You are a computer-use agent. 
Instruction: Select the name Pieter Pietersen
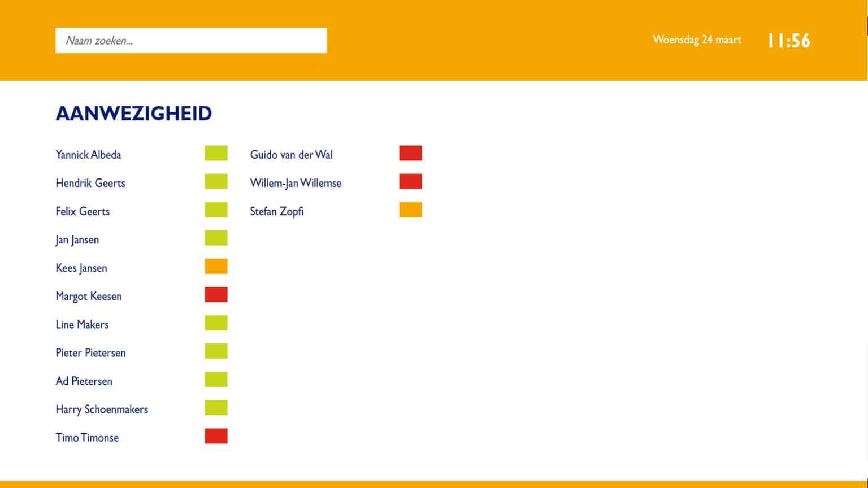click(x=90, y=353)
